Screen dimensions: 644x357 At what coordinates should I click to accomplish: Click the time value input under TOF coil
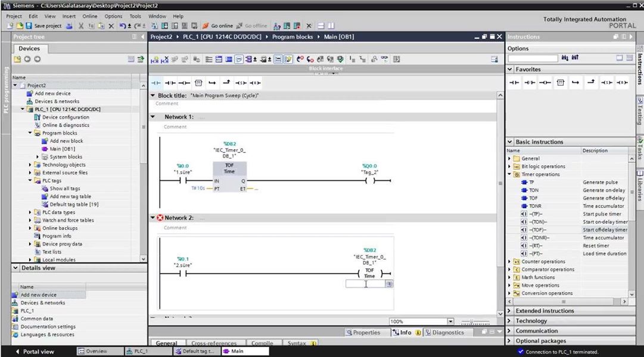366,284
